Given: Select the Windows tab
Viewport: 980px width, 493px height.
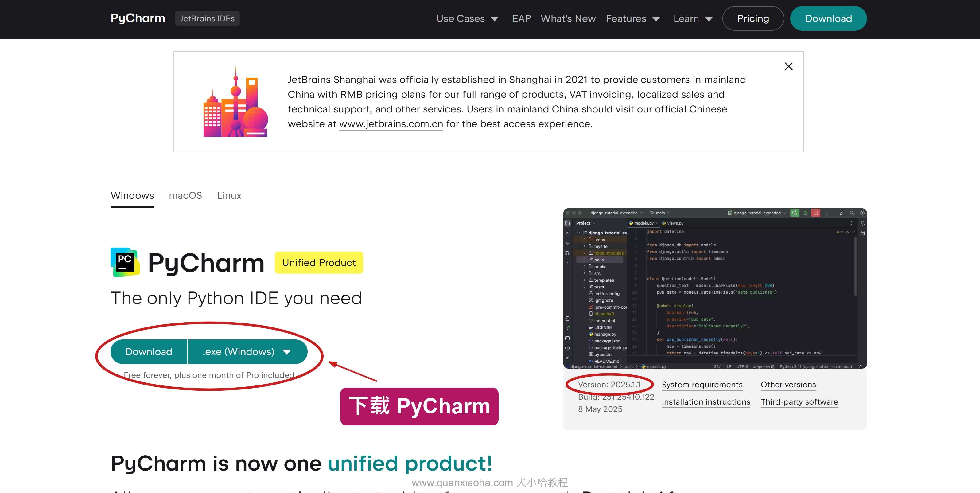Looking at the screenshot, I should click(132, 195).
